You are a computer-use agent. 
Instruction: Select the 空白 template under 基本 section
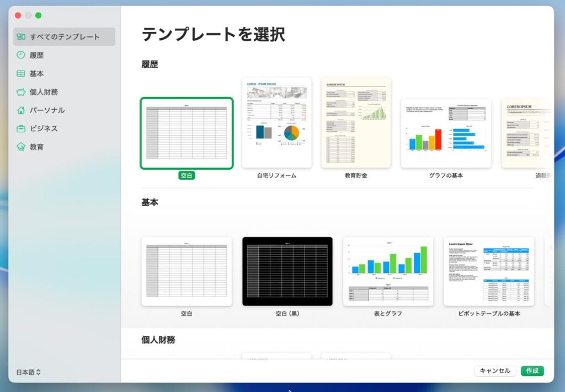coord(186,271)
